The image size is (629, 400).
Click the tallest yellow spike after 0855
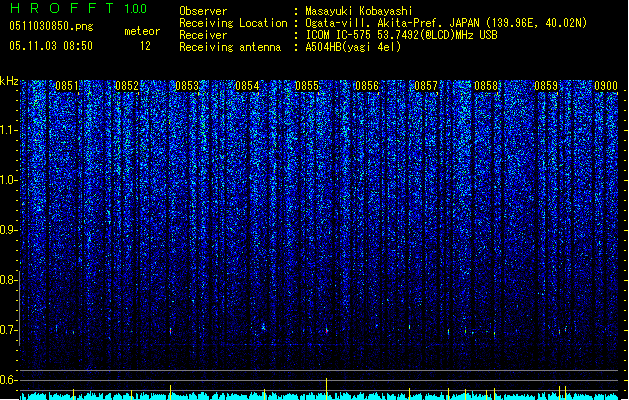[x=327, y=388]
